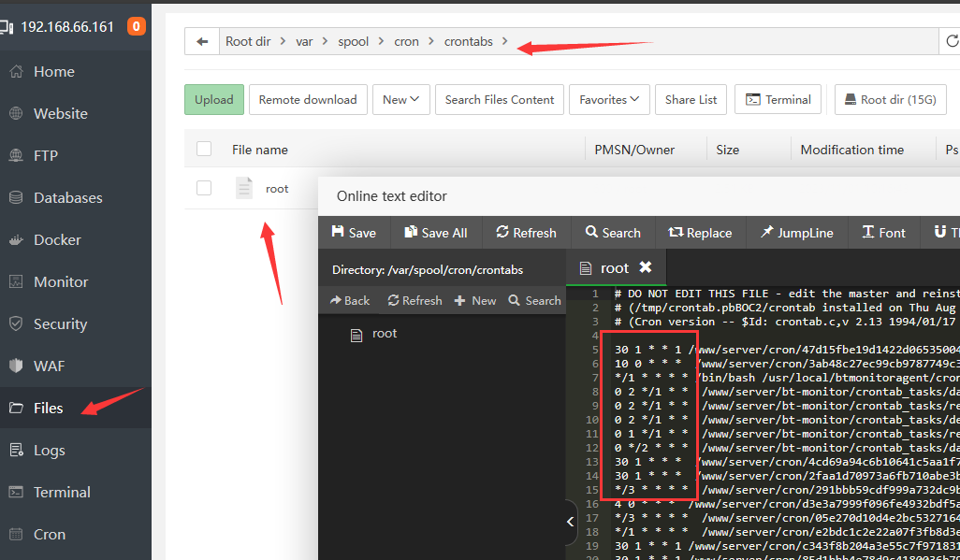Click the Root dir (15G) disk button
960x560 pixels.
891,100
